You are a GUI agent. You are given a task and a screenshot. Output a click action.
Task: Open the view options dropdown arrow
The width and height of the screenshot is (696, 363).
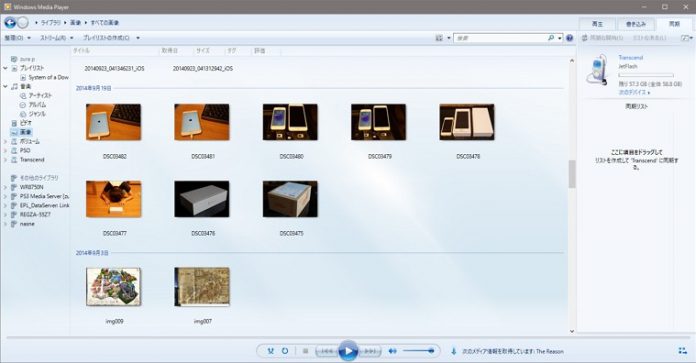pyautogui.click(x=449, y=38)
